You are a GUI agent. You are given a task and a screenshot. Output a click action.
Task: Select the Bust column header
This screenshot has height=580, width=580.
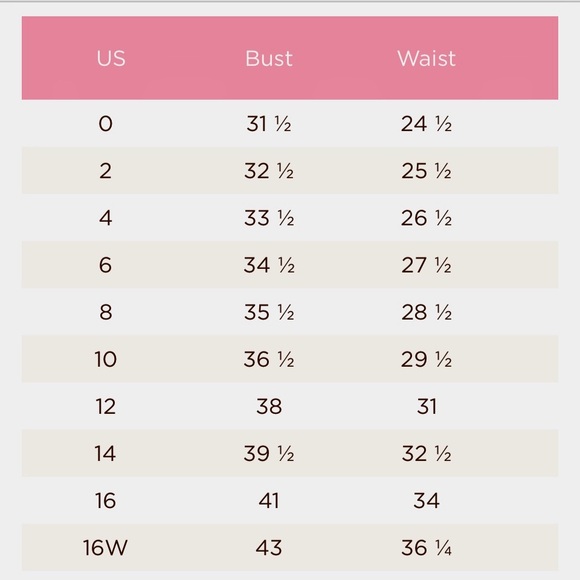269,58
